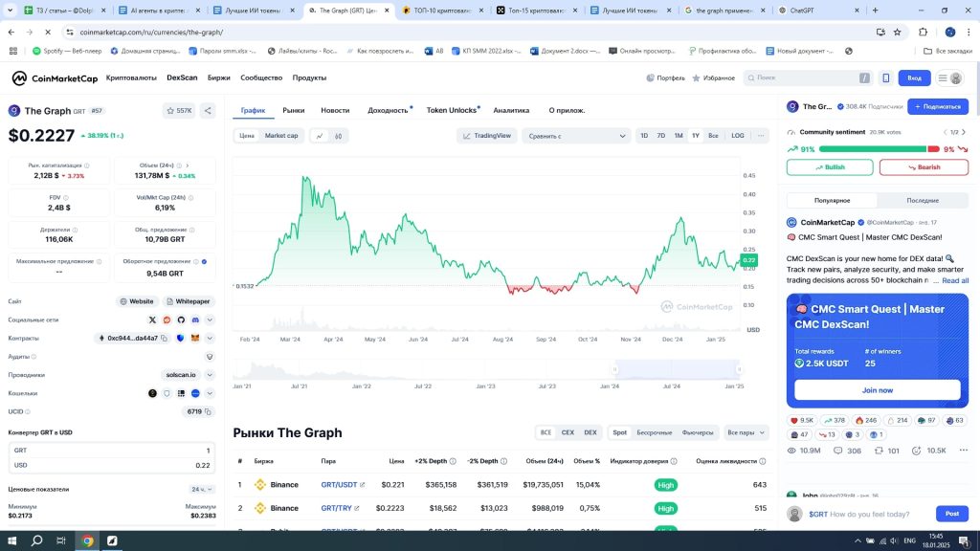Set chart range to 1D
This screenshot has width=980, height=551.
[644, 136]
